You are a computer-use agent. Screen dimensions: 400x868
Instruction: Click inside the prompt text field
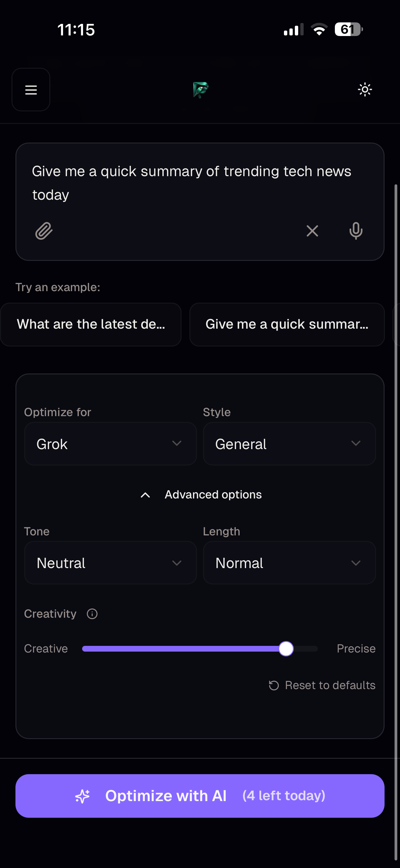coord(200,183)
